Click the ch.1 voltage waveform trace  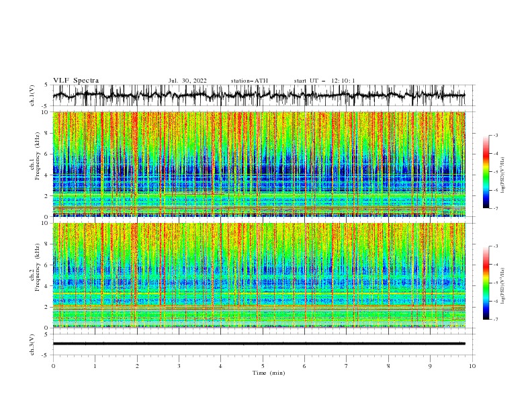[x=259, y=95]
